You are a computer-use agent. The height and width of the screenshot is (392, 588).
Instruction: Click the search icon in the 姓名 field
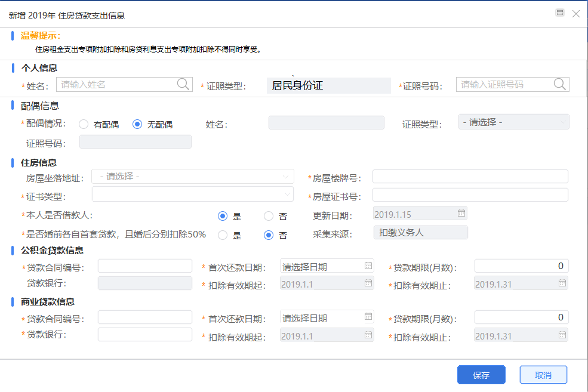pos(183,84)
